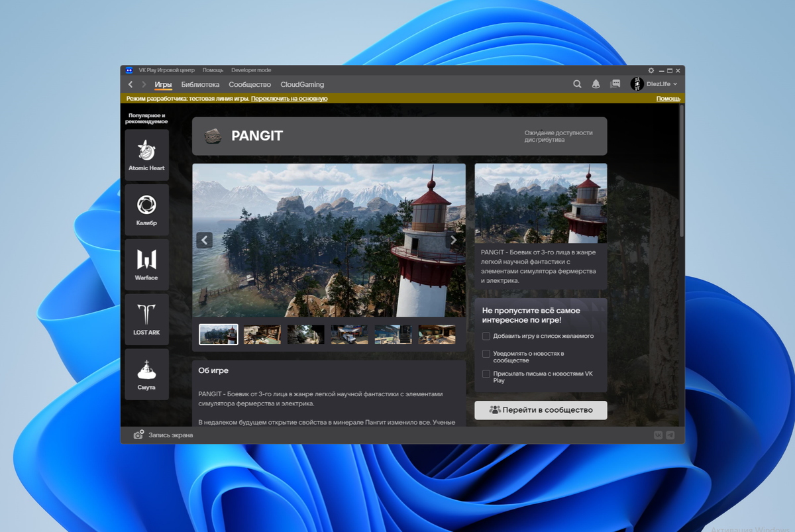Check Уведомлять о новостях в сообществе
Viewport: 795px width, 532px height.
[486, 354]
